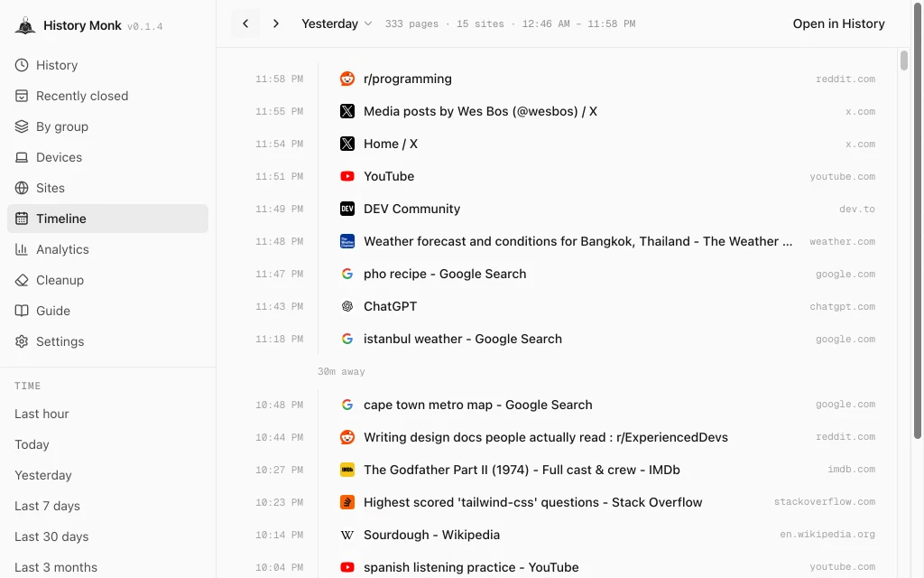The image size is (924, 578).
Task: Filter by Last 30 days
Action: coord(51,536)
